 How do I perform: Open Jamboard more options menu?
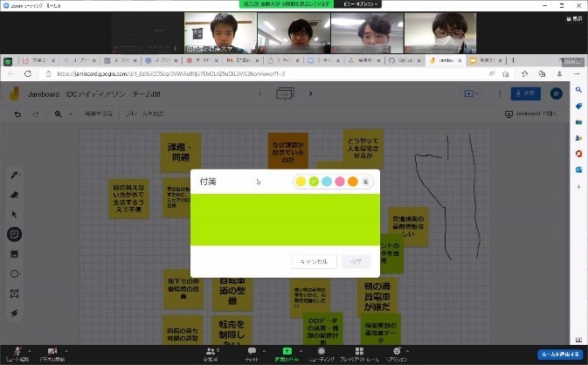tap(500, 93)
